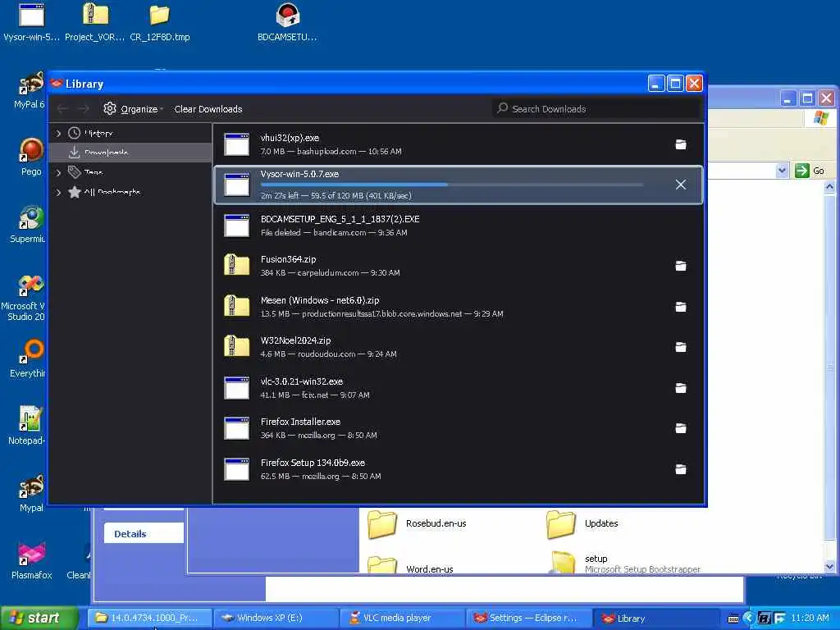840x630 pixels.
Task: Switch to VLC media player taskbar item
Action: coord(402,619)
